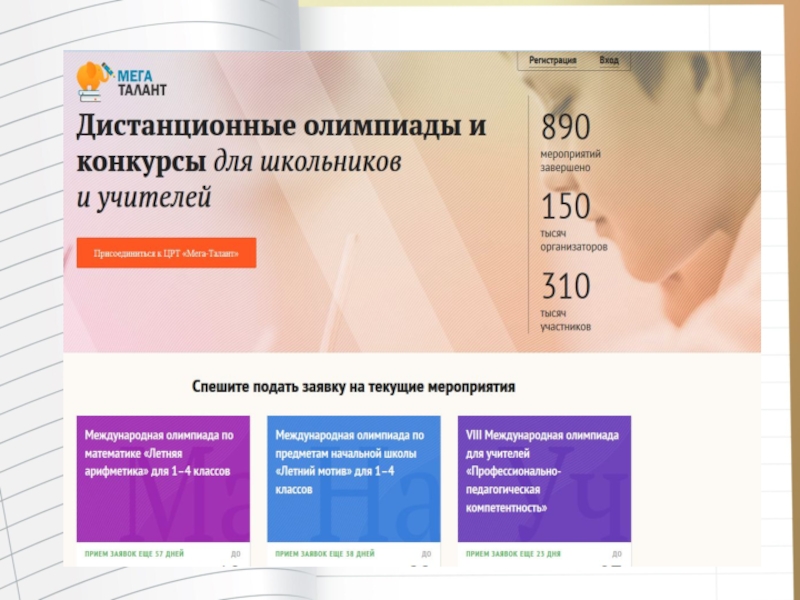Click the 310 тысяч участников statistic

[566, 302]
